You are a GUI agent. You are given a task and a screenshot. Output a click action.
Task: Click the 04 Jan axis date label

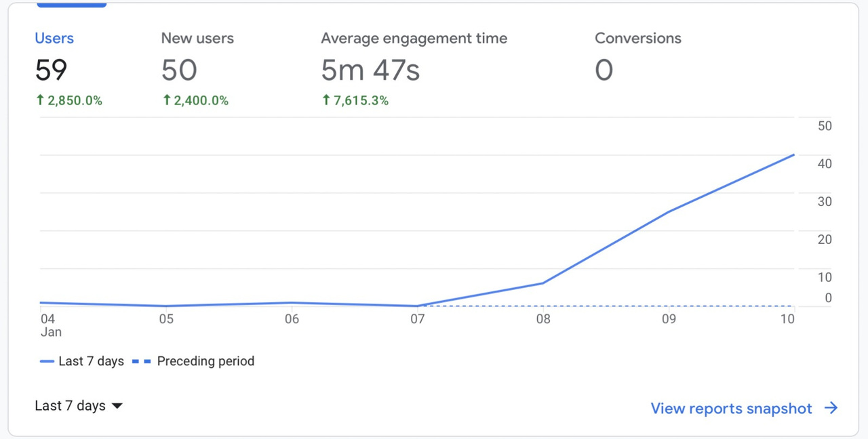click(50, 325)
